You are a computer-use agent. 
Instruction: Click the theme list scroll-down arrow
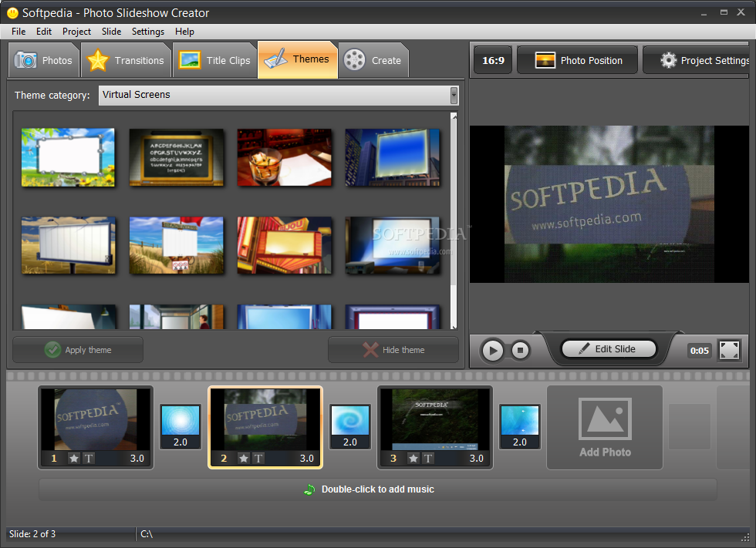tap(454, 327)
